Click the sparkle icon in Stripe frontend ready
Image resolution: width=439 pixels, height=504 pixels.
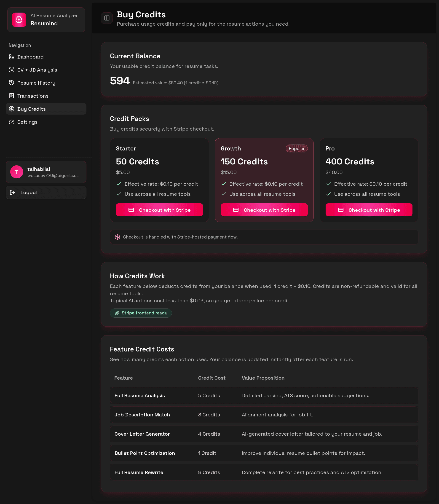(x=117, y=313)
